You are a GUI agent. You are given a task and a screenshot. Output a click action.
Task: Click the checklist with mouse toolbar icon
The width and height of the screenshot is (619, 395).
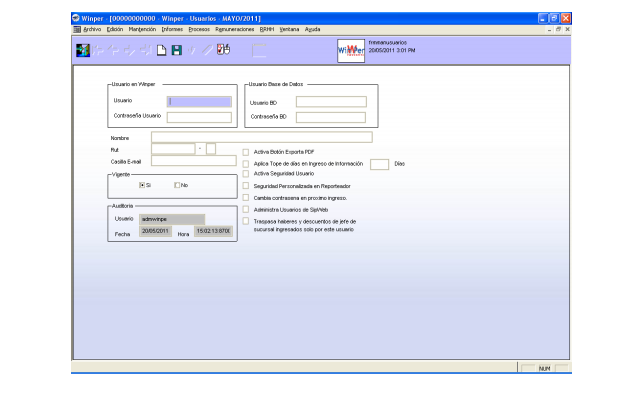coord(223,50)
